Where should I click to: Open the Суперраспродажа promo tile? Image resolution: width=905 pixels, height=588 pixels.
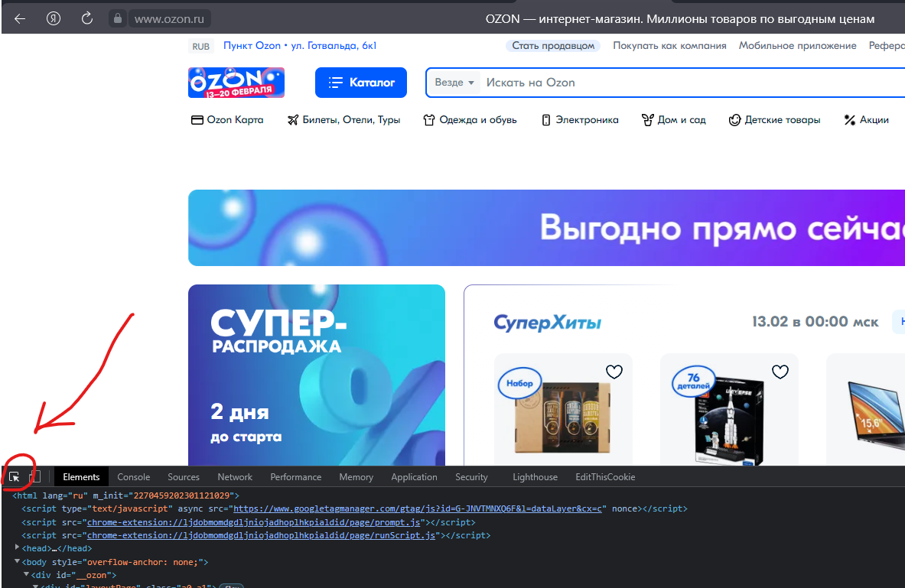click(316, 375)
